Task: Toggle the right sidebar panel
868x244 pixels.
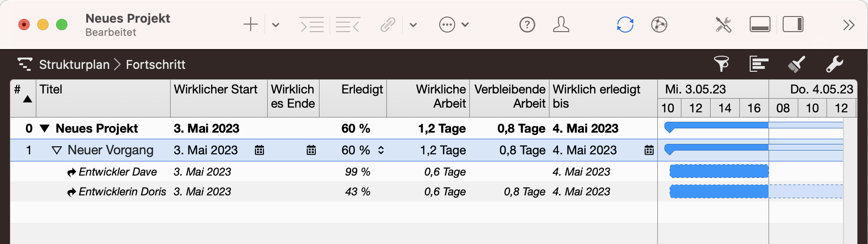Action: click(x=793, y=25)
